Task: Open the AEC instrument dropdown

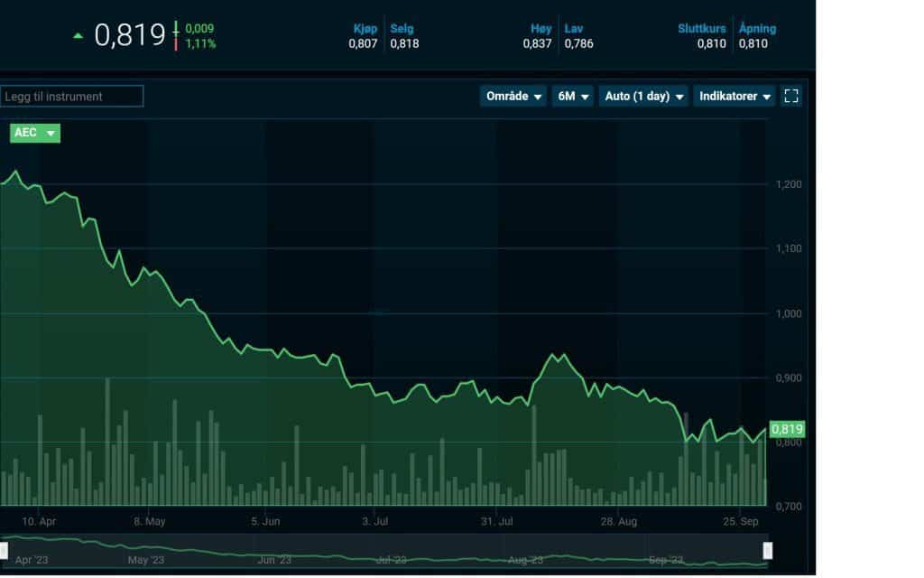Action: point(35,133)
